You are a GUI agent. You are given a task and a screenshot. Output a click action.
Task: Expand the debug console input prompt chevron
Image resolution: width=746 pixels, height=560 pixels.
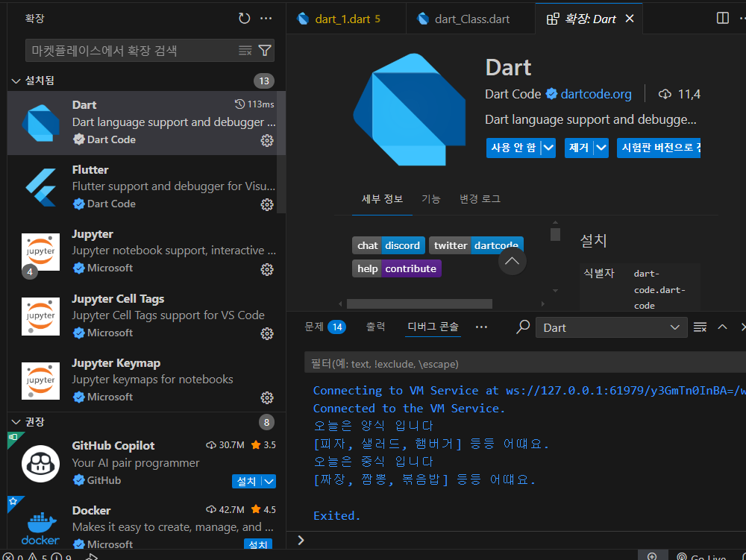[301, 540]
